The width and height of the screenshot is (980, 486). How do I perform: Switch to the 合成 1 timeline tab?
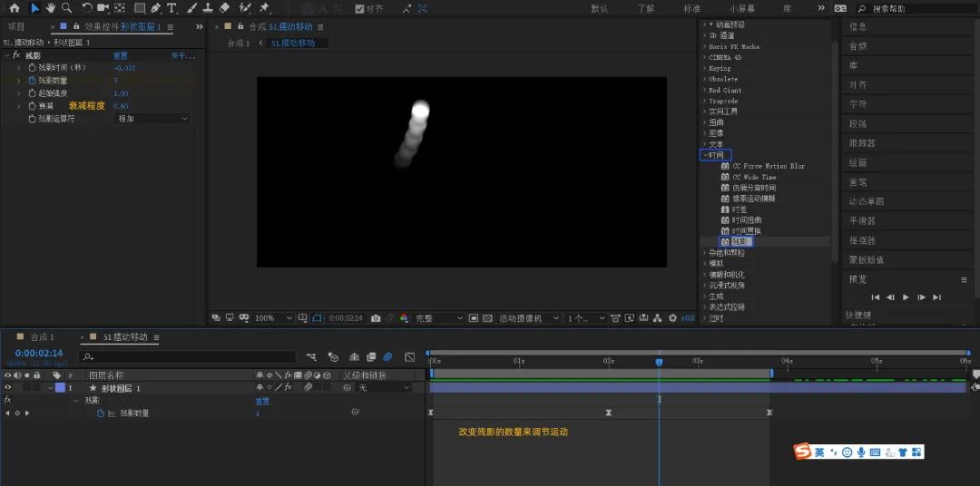42,337
